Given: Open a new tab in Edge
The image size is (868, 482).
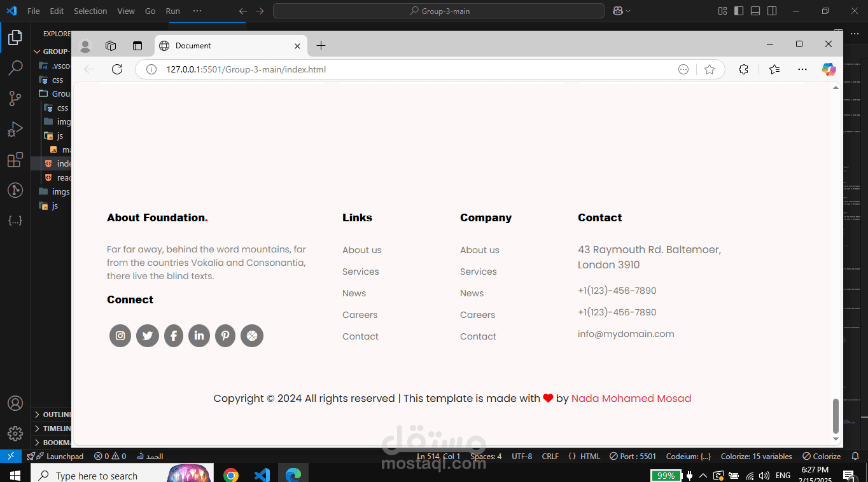Looking at the screenshot, I should (x=321, y=46).
